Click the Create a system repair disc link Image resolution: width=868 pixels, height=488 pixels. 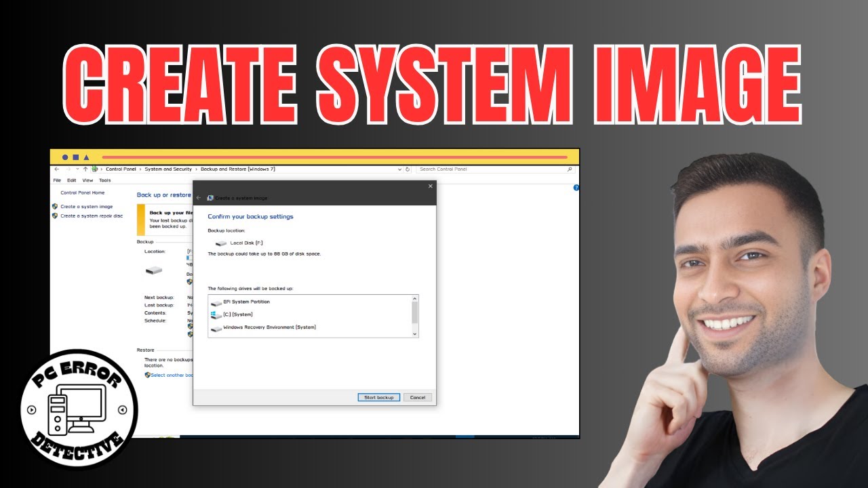coord(92,216)
